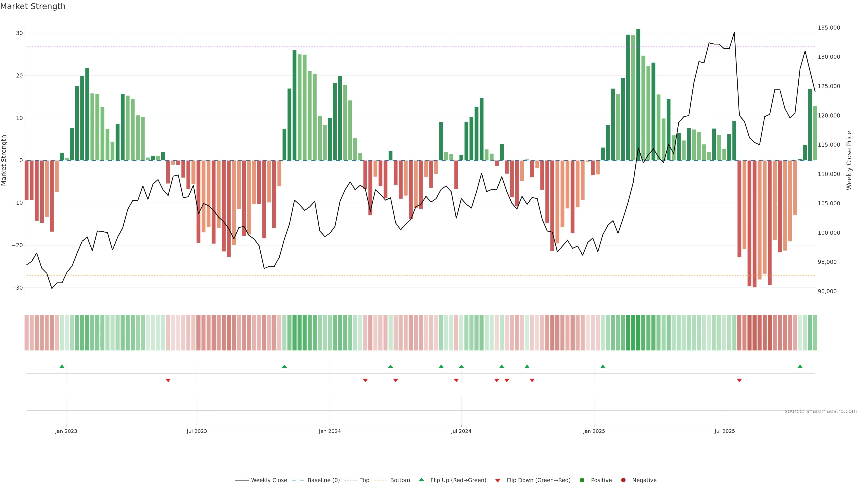Click the Market Strength chart title
This screenshot has width=868, height=488.
coord(33,6)
